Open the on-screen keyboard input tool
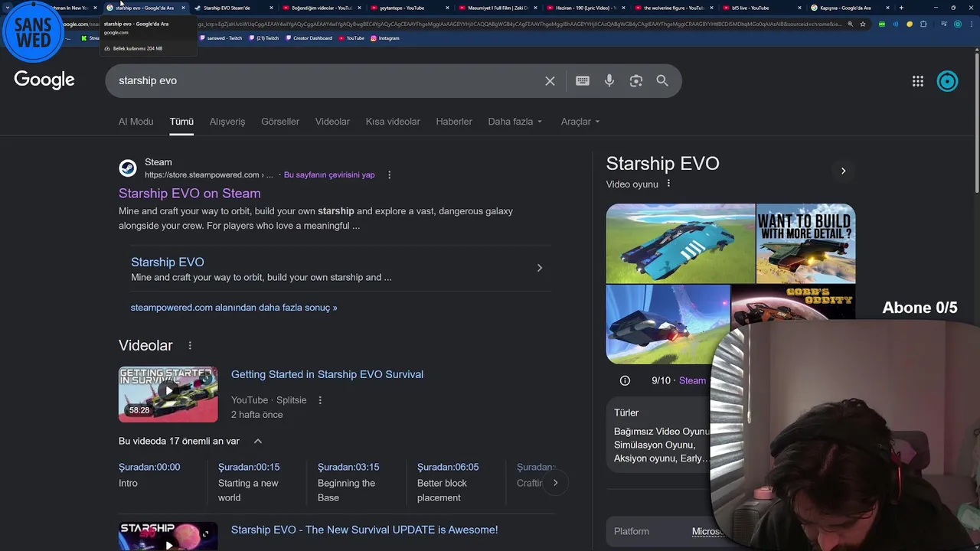 [x=583, y=80]
